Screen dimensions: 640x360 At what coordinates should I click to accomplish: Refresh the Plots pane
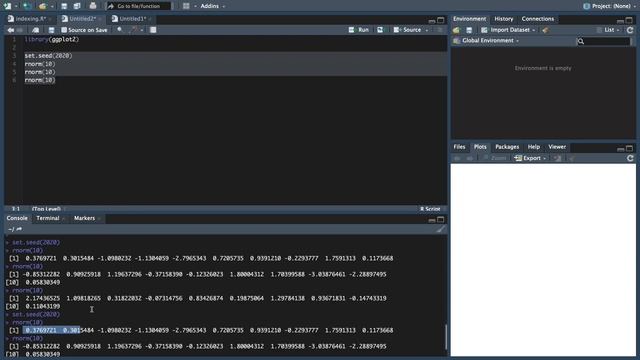click(630, 158)
